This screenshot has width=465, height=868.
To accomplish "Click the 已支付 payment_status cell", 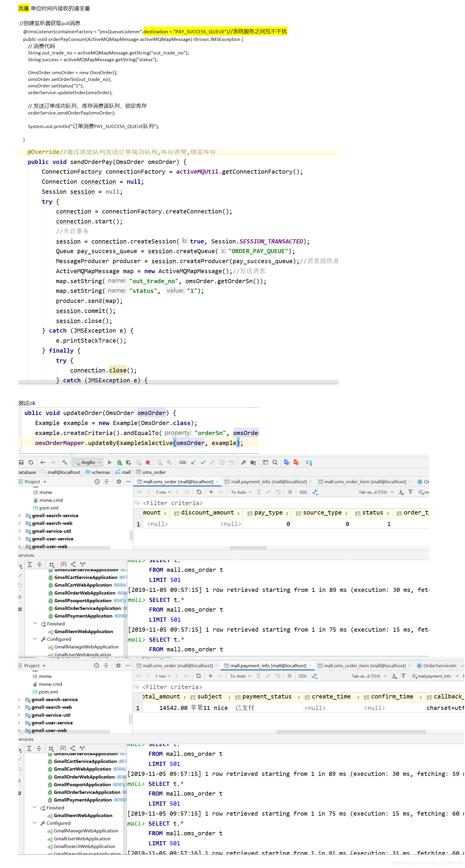I will 268,708.
